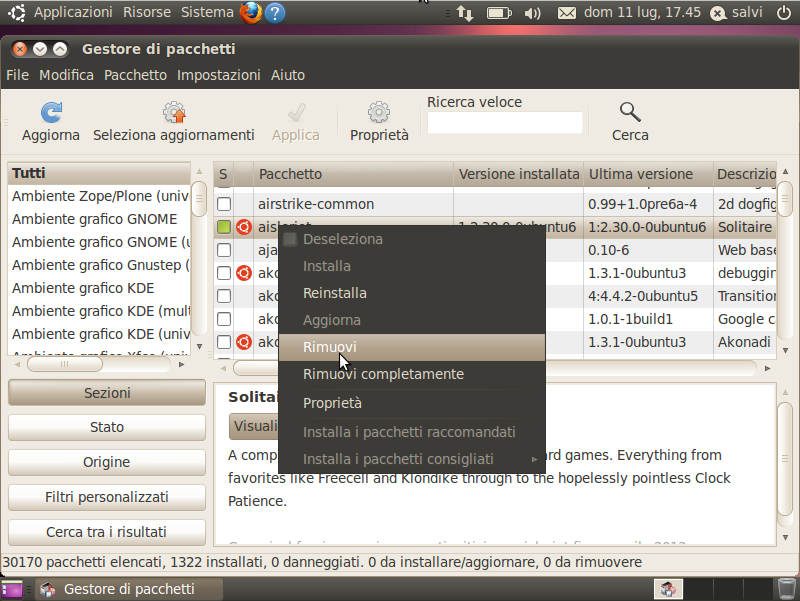Click the Filtri personalizzati button
The image size is (800, 601).
107,497
